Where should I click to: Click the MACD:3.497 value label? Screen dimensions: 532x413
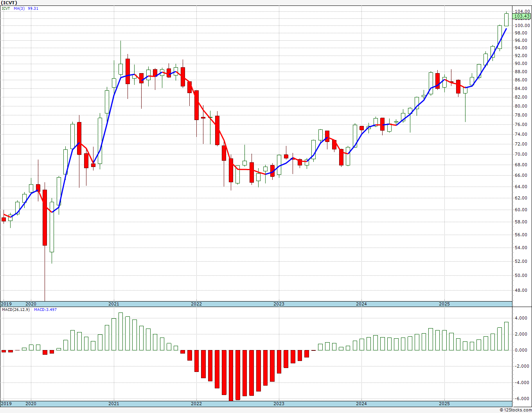tap(45, 309)
